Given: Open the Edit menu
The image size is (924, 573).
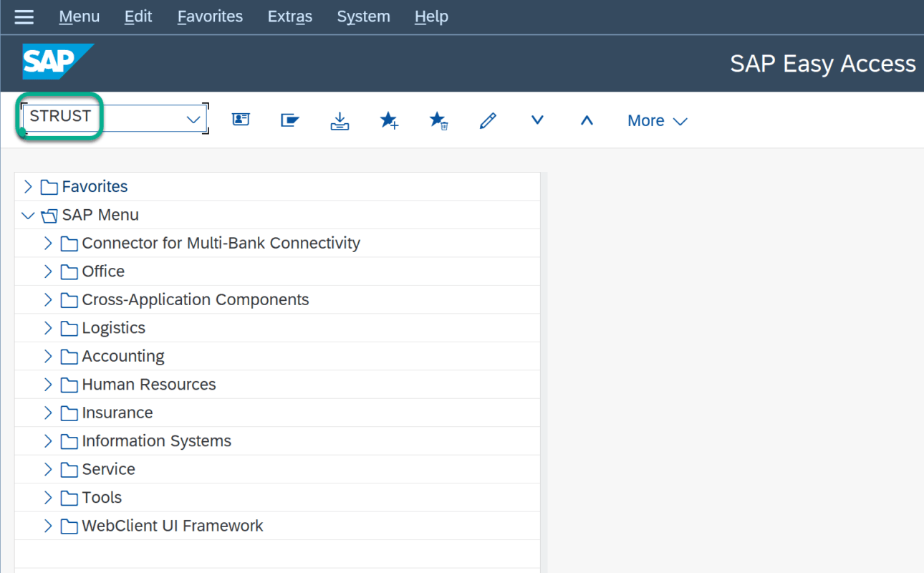Looking at the screenshot, I should click(138, 16).
